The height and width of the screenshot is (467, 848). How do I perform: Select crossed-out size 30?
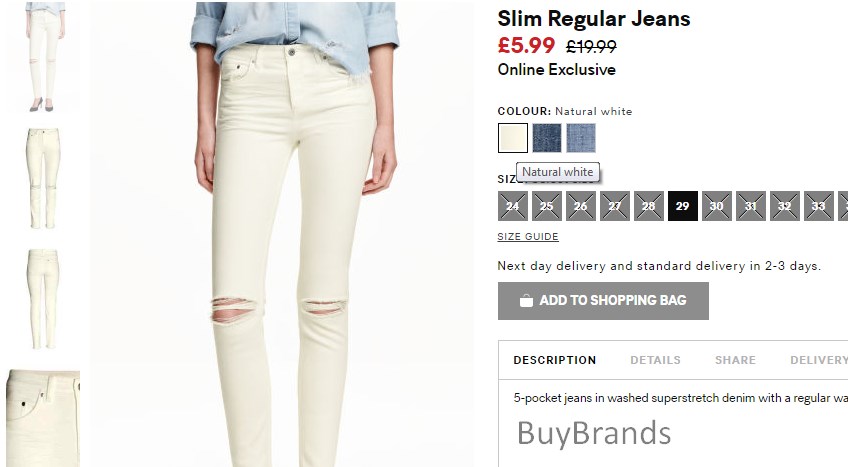[x=717, y=206]
